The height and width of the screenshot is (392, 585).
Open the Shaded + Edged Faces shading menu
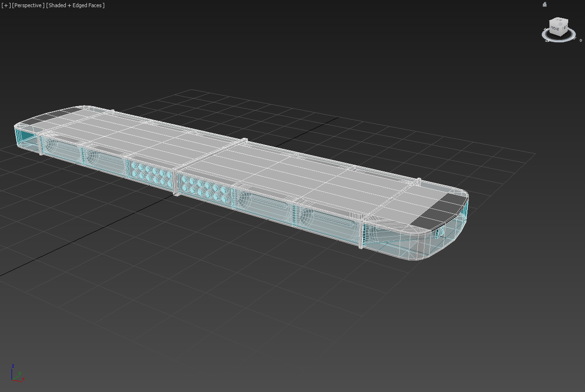pos(75,5)
